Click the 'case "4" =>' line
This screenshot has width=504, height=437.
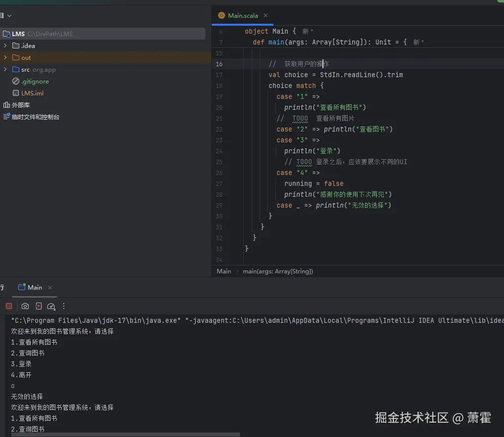point(298,173)
